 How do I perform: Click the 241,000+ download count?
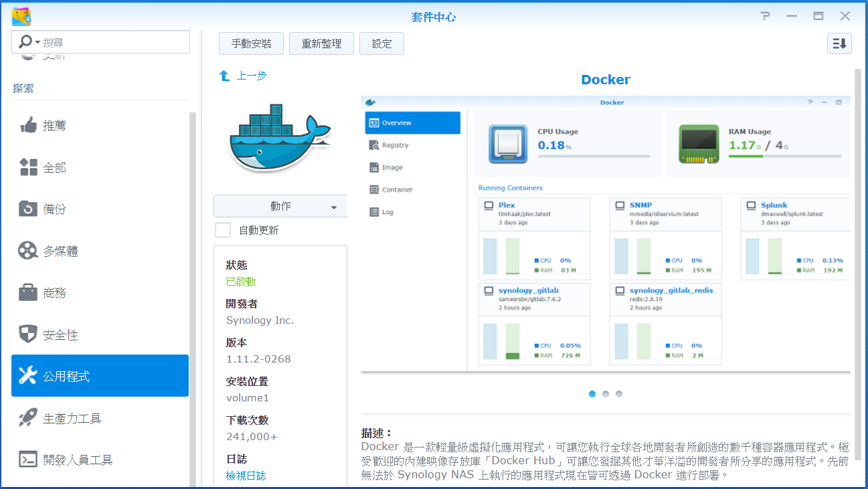tap(252, 436)
